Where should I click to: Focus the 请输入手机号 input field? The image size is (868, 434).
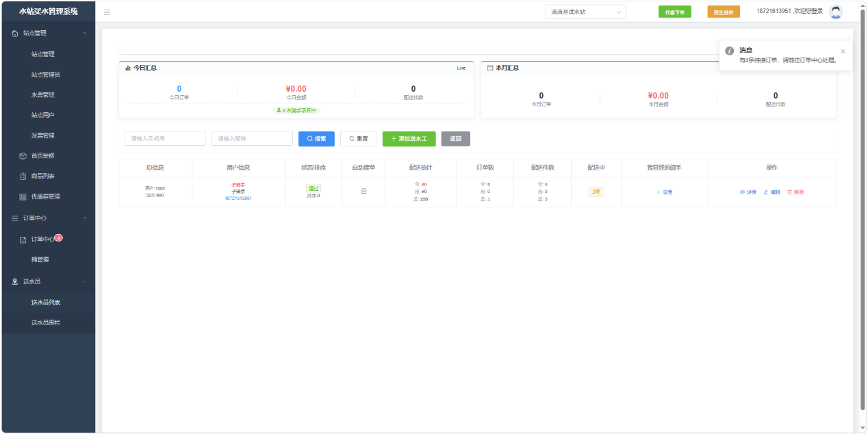coord(165,138)
